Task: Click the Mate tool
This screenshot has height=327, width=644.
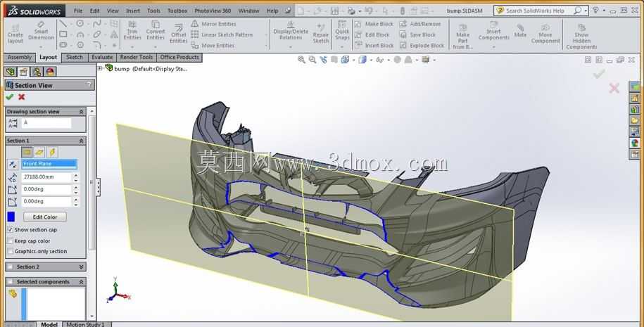Action: (x=520, y=30)
